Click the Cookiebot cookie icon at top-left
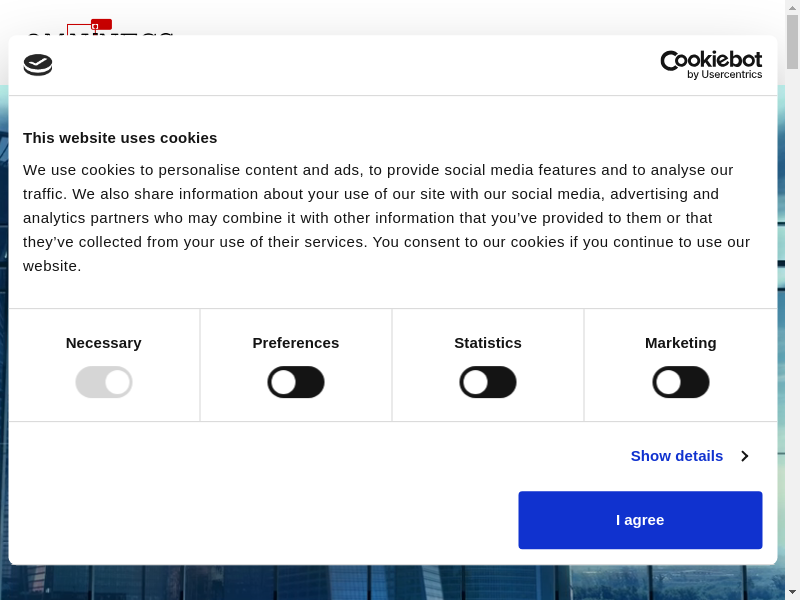This screenshot has width=800, height=600. tap(38, 65)
